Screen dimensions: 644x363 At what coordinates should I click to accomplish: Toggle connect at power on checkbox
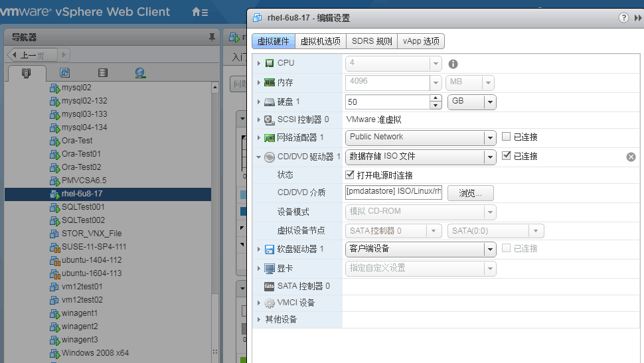point(349,175)
